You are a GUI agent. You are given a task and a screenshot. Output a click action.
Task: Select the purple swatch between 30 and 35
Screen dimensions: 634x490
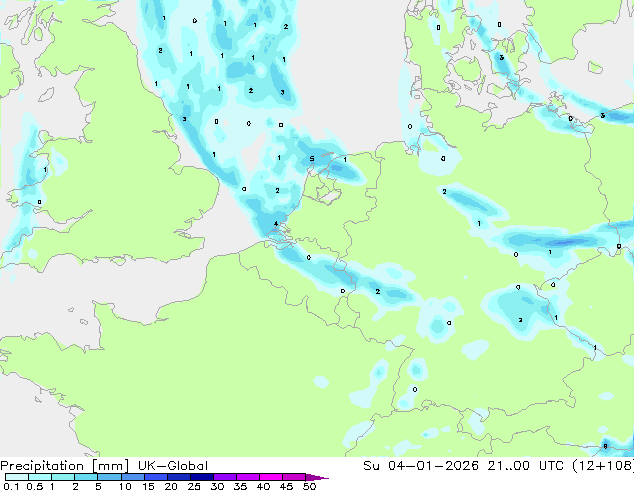coord(225,477)
